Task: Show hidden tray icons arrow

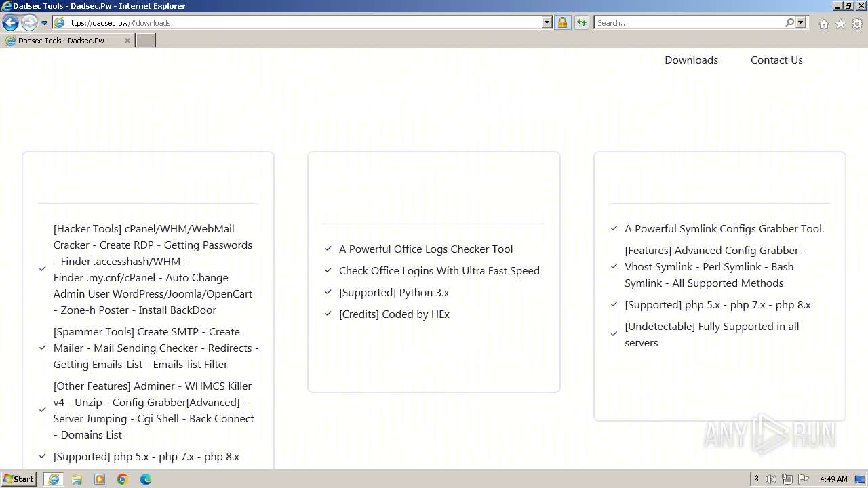Action: coord(756,479)
